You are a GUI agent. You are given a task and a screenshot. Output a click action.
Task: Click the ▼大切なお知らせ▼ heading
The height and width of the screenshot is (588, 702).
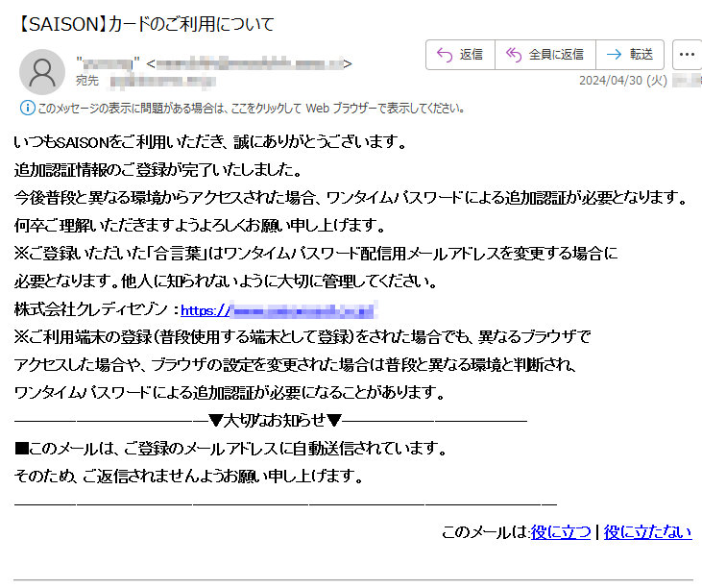[276, 420]
